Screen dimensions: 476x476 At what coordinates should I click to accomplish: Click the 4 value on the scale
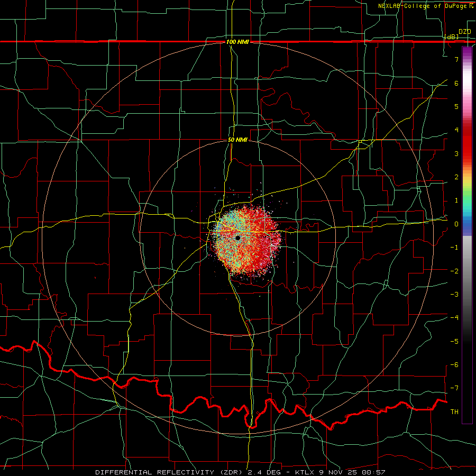[x=456, y=130]
